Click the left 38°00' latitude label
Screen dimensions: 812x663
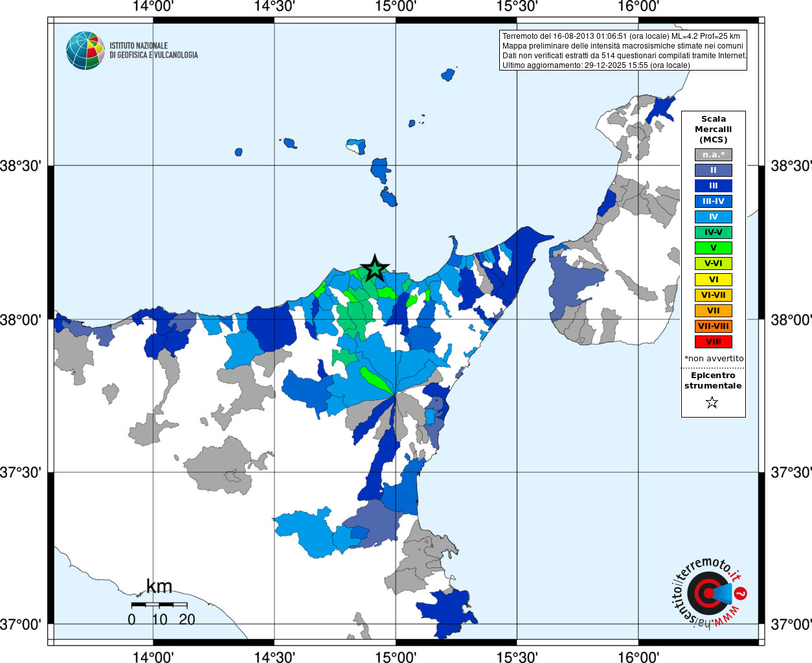pos(21,320)
